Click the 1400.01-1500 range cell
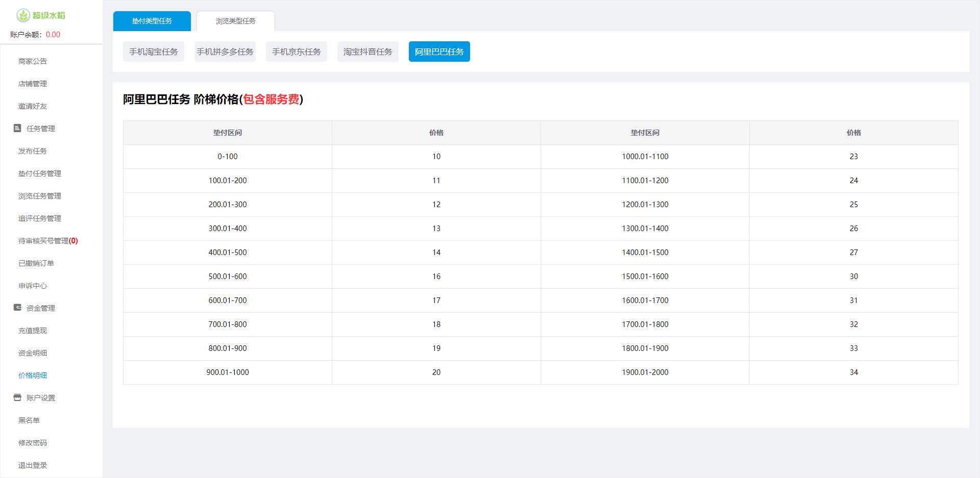The height and width of the screenshot is (478, 980). 645,253
